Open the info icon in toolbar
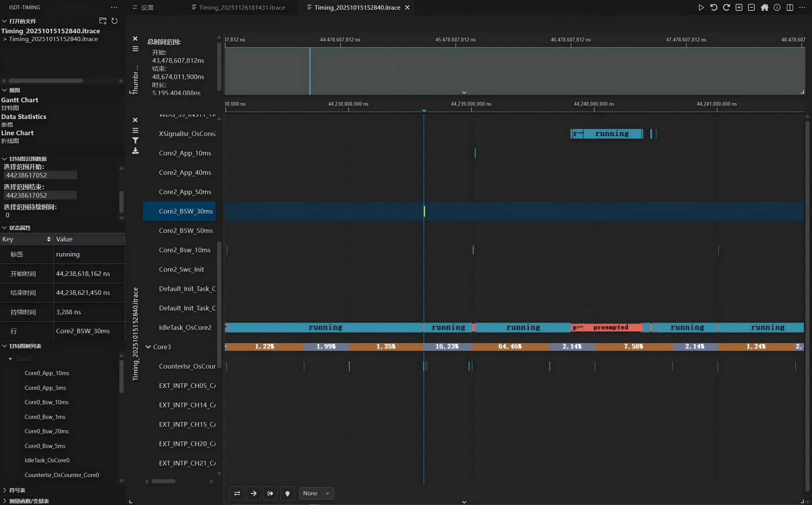 (777, 7)
